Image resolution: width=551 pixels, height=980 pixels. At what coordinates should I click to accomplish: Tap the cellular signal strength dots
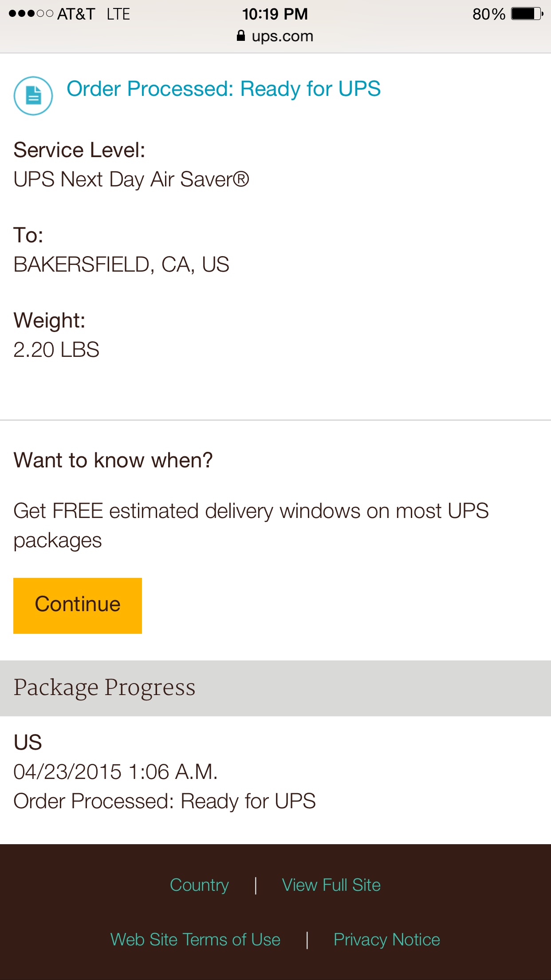31,14
